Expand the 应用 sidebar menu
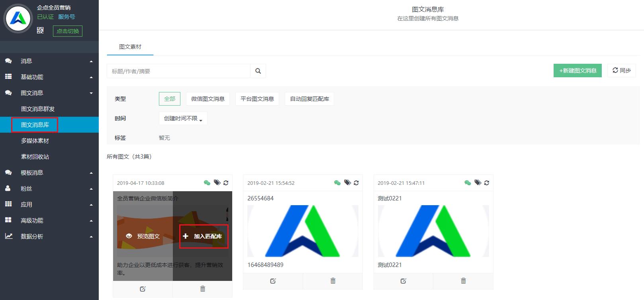 [49, 204]
